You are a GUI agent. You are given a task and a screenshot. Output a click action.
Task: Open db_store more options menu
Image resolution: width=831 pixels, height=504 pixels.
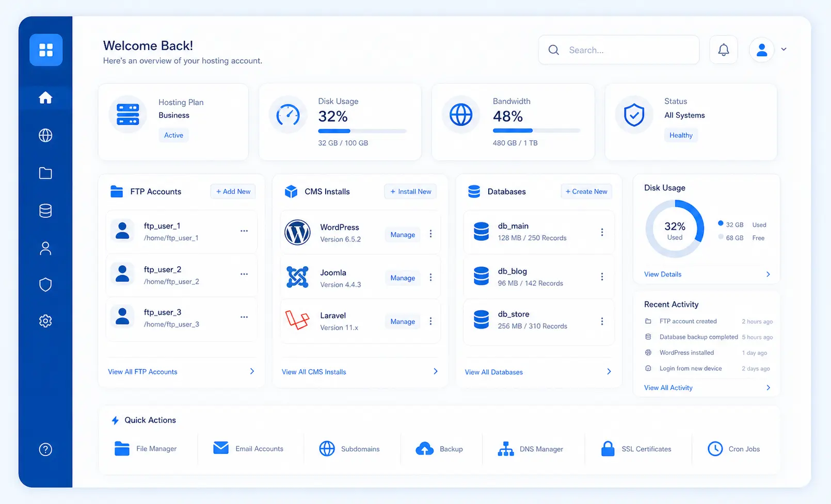tap(602, 321)
